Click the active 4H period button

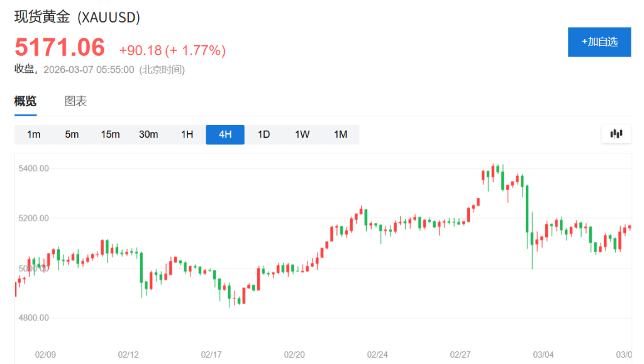225,135
